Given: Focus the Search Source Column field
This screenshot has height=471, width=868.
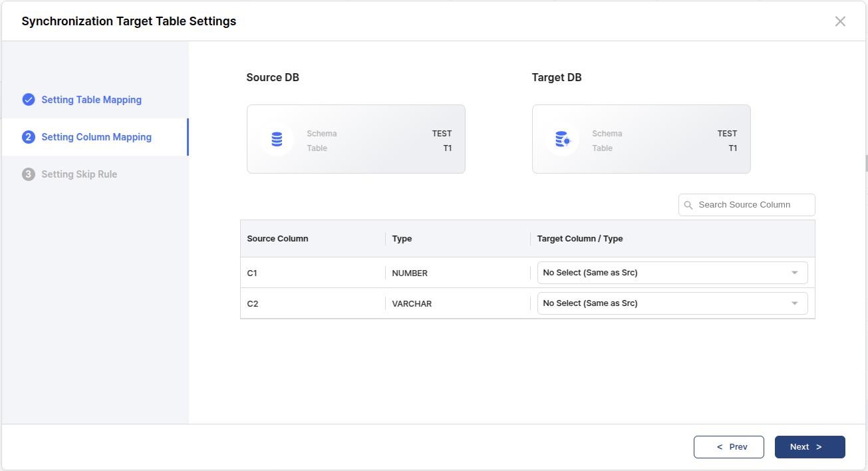Looking at the screenshot, I should pyautogui.click(x=752, y=205).
